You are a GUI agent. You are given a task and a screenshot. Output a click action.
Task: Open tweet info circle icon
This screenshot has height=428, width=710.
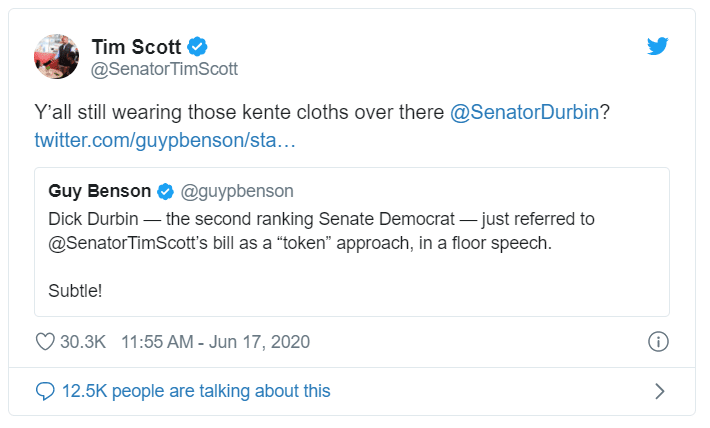tap(658, 341)
